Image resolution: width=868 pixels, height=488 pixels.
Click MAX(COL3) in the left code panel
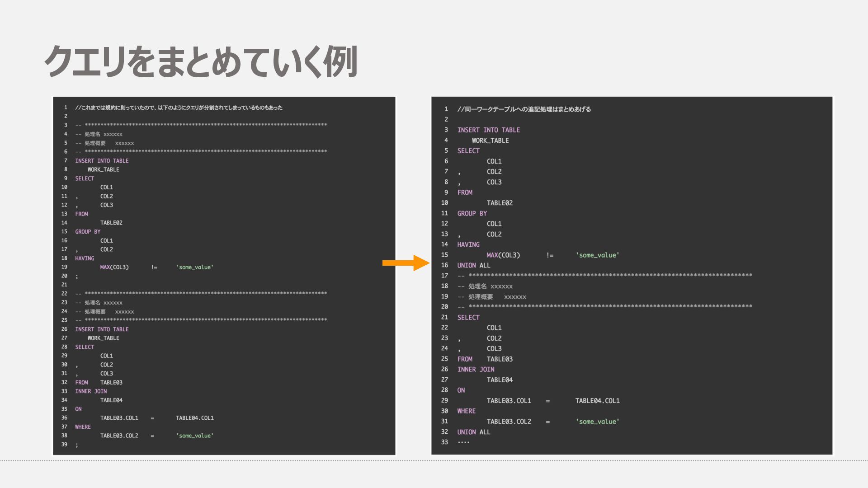[114, 267]
